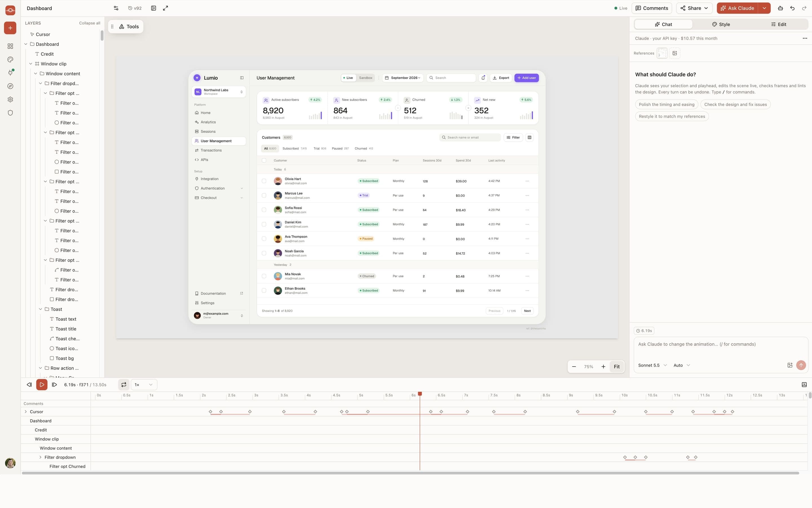Check the select-all checkbox in Customer header
Viewport: 812px width, 508px height.
(264, 161)
